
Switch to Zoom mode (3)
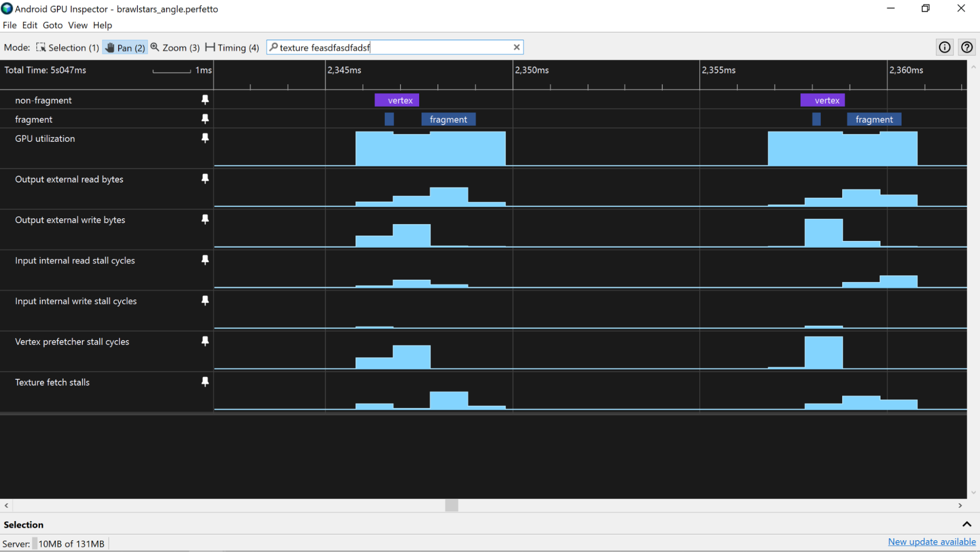point(176,47)
